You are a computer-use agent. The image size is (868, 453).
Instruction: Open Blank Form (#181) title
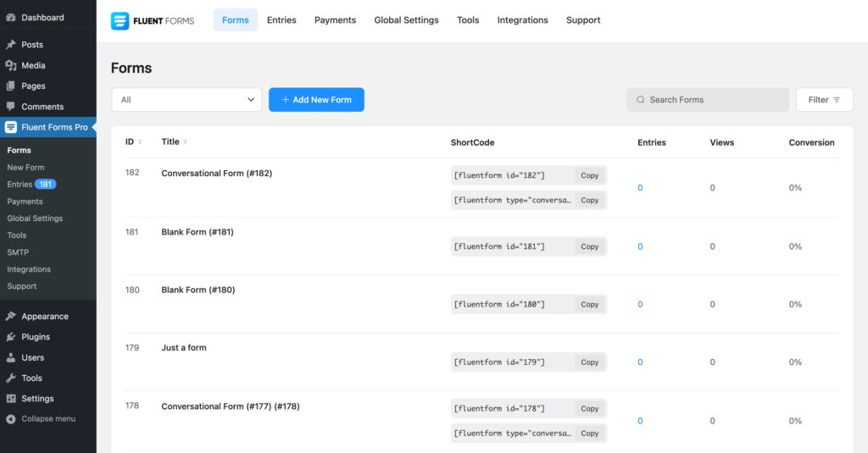point(197,232)
